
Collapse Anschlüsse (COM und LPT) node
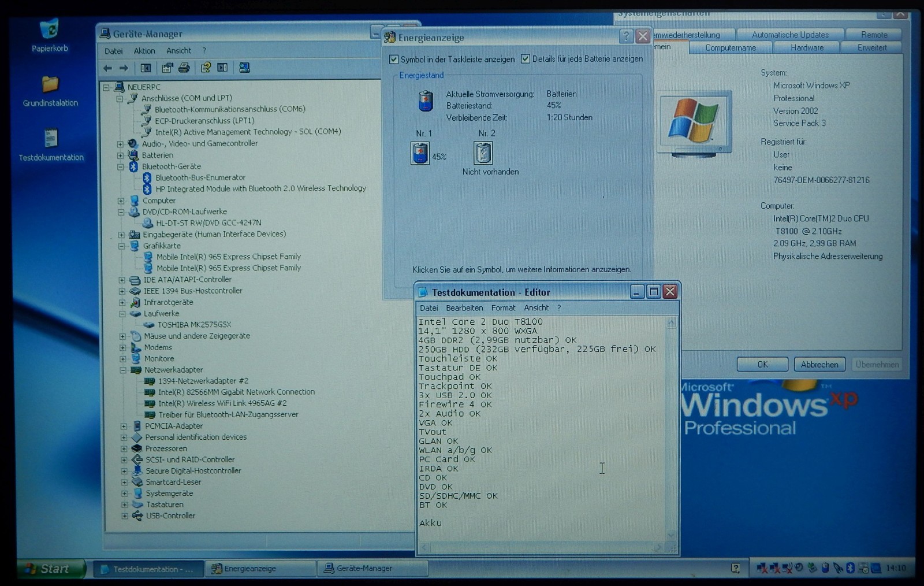click(120, 99)
